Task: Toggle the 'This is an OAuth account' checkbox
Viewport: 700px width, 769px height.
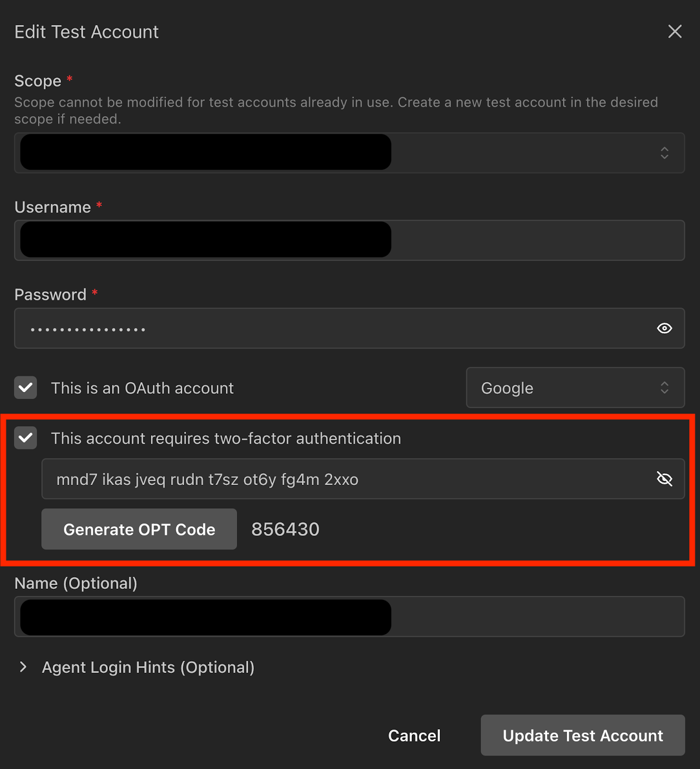Action: 25,388
